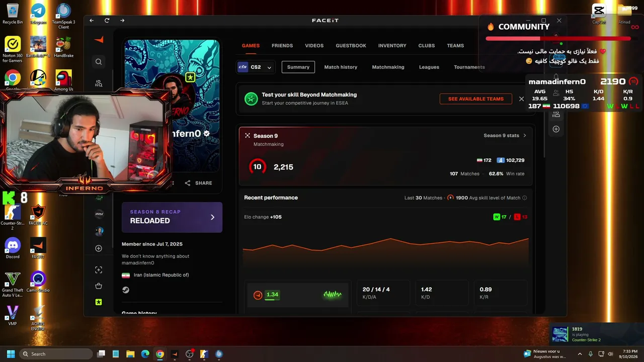Click the 0.89 K/R stat card
Image resolution: width=644 pixels, height=362 pixels.
[501, 294]
